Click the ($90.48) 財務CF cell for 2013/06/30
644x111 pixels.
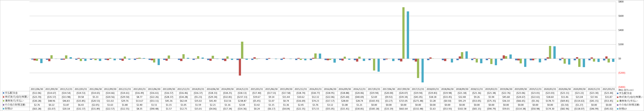154,109
